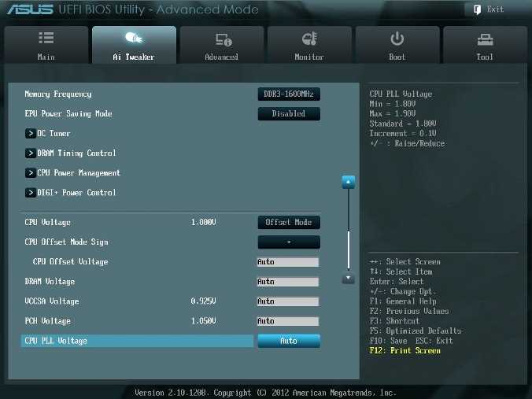Click the DRAM Voltage Auto field
The height and width of the screenshot is (399, 532).
click(288, 282)
